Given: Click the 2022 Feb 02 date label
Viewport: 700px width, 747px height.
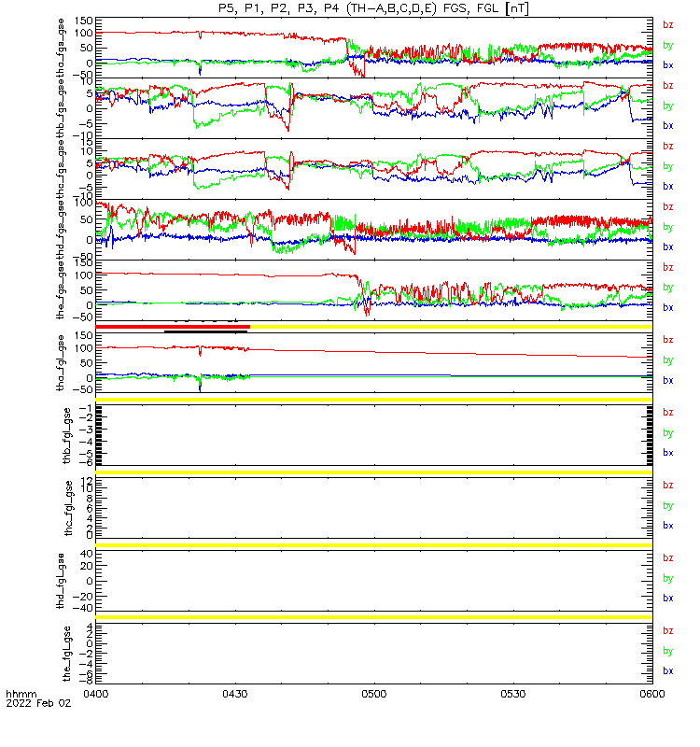Looking at the screenshot, I should (x=38, y=703).
